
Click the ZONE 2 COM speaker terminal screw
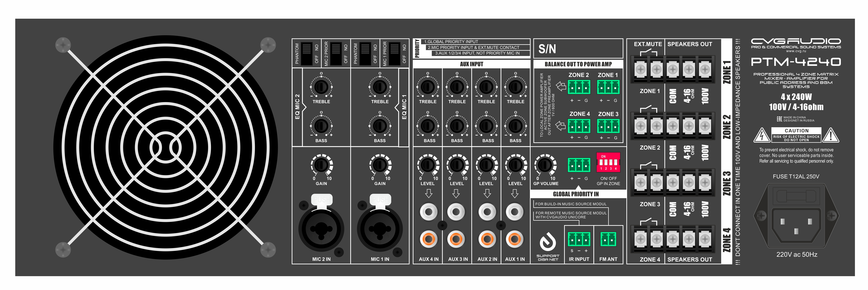click(x=673, y=126)
